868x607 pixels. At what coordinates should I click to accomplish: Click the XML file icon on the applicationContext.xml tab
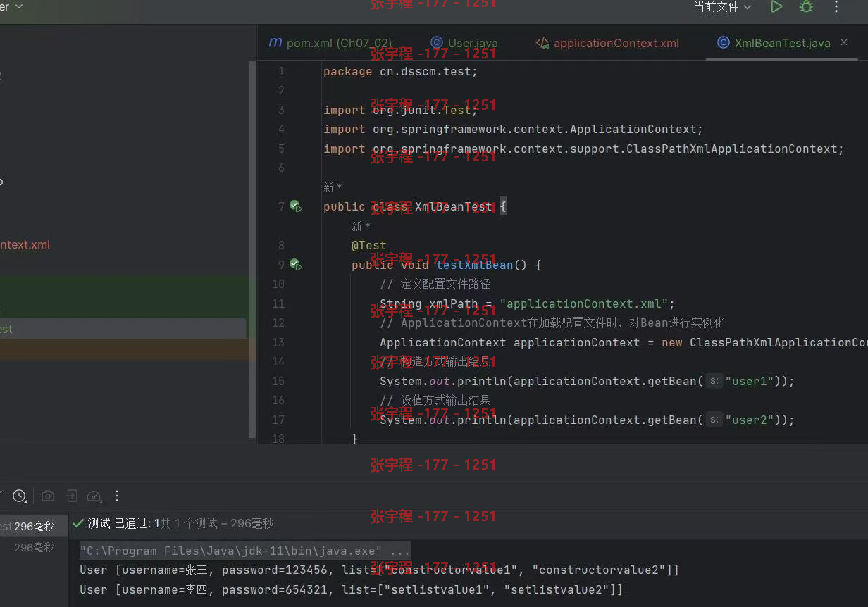pyautogui.click(x=542, y=43)
